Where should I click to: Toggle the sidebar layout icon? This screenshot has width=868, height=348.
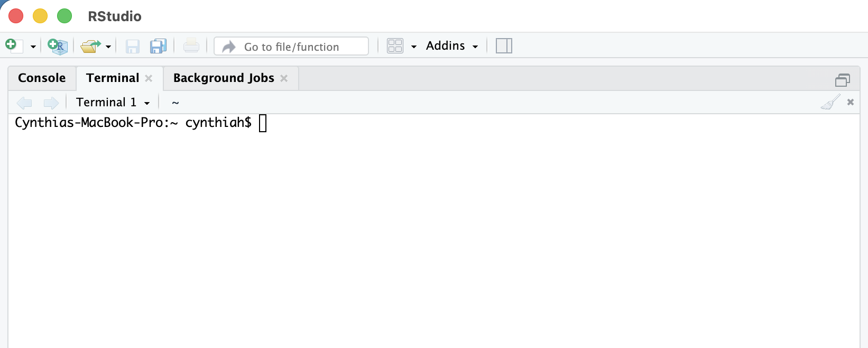(x=504, y=46)
